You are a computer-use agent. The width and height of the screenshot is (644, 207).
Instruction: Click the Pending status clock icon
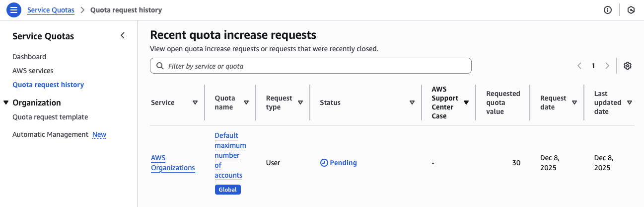324,163
